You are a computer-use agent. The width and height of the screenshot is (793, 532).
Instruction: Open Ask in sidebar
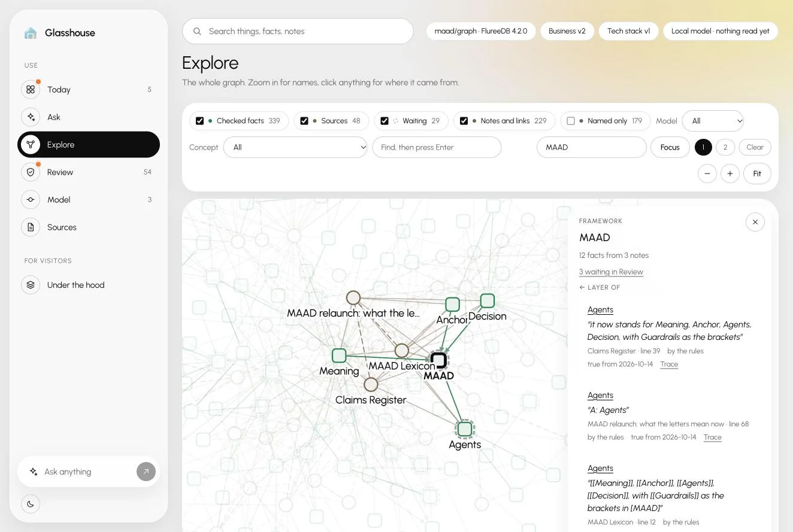(89, 117)
